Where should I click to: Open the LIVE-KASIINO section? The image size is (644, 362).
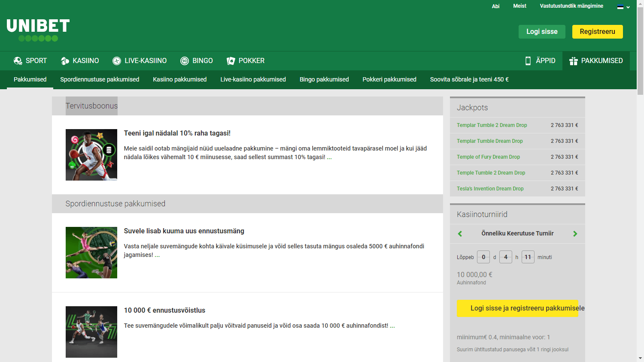click(140, 61)
